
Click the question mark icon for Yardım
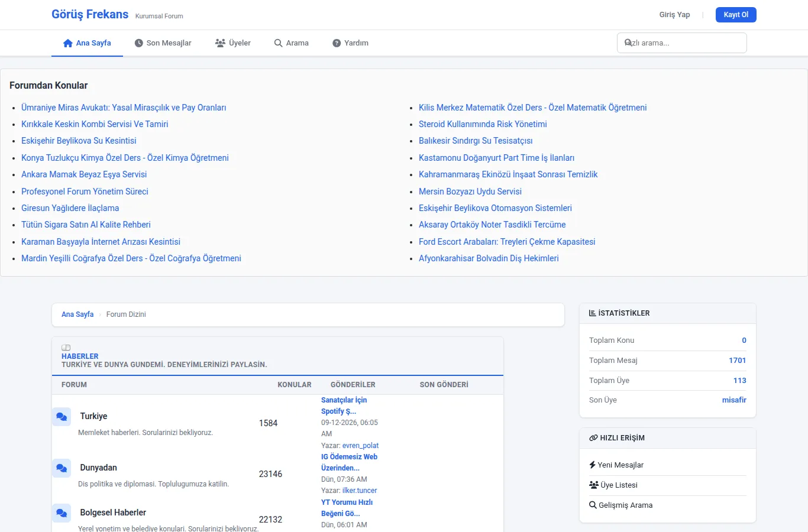337,43
